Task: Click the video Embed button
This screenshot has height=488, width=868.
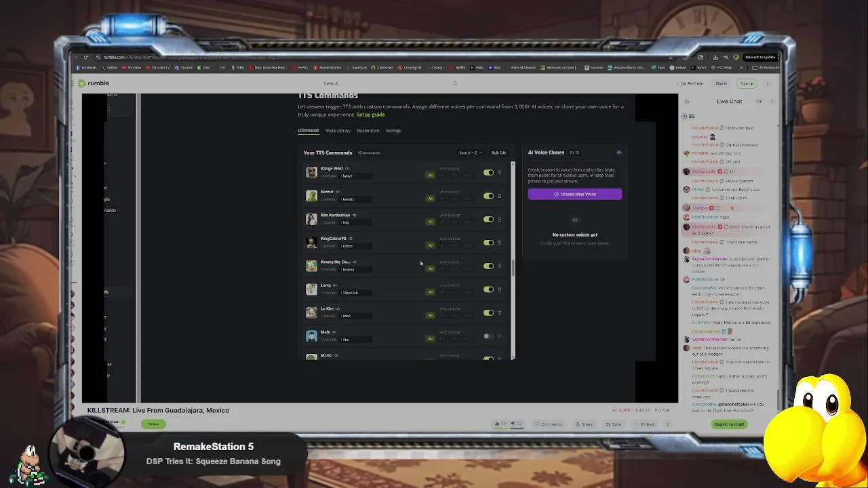Action: point(644,424)
